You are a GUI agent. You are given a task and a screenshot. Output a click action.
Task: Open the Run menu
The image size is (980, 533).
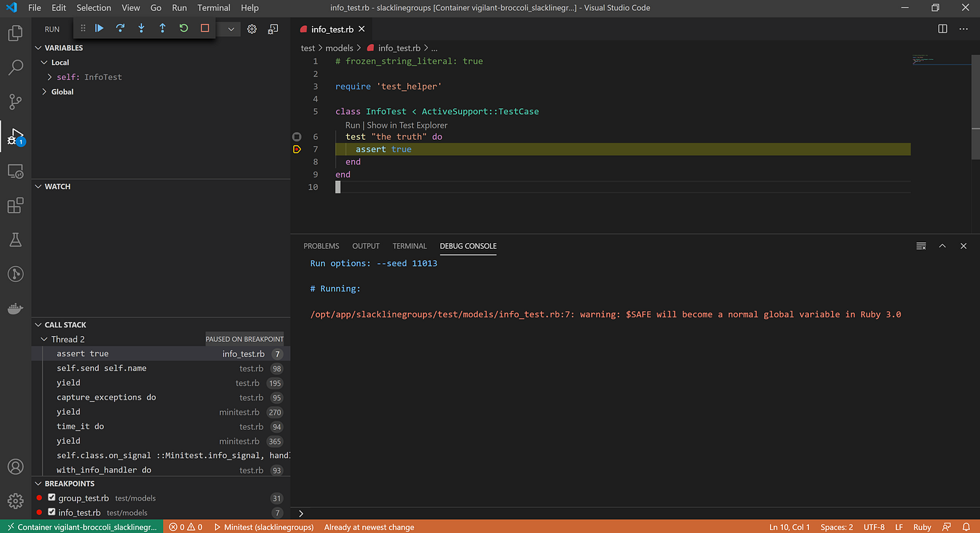click(x=179, y=8)
